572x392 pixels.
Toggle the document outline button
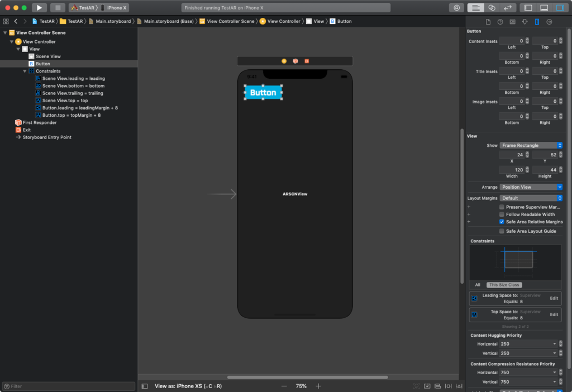point(145,386)
